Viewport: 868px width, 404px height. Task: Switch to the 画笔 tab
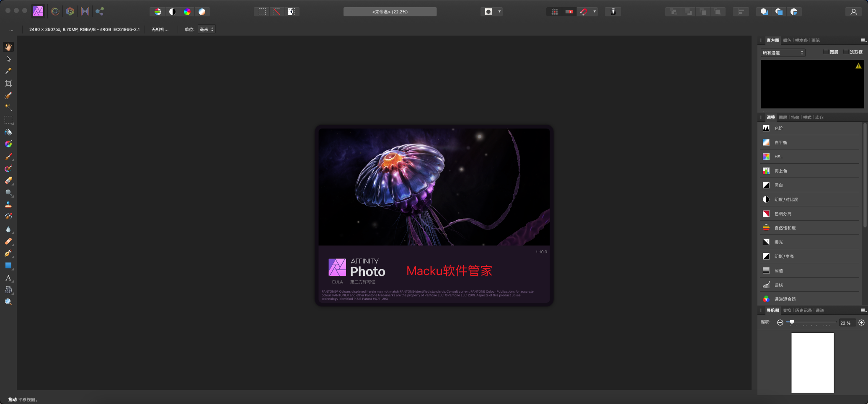click(816, 41)
